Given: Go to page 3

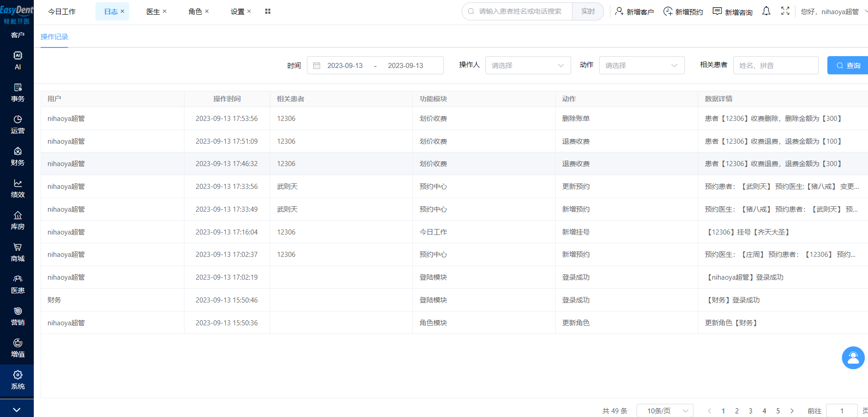Looking at the screenshot, I should 750,411.
